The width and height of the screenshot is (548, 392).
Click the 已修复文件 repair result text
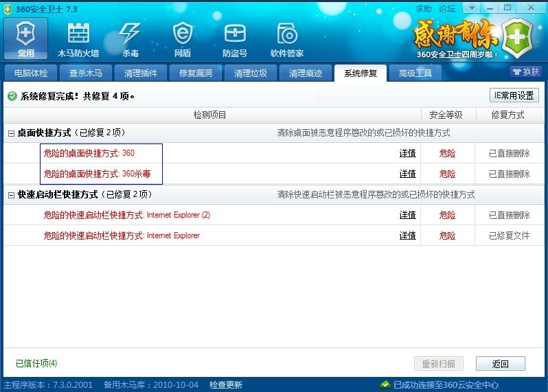pyautogui.click(x=510, y=235)
